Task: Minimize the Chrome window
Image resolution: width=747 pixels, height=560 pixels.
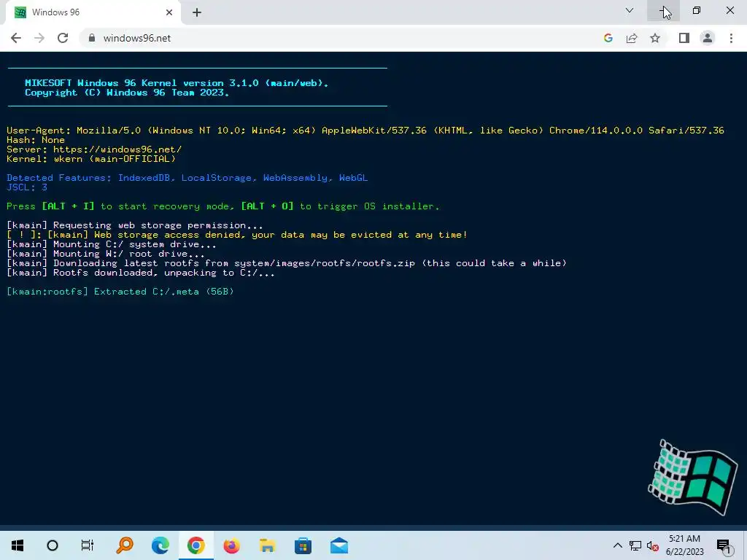Action: coord(663,10)
